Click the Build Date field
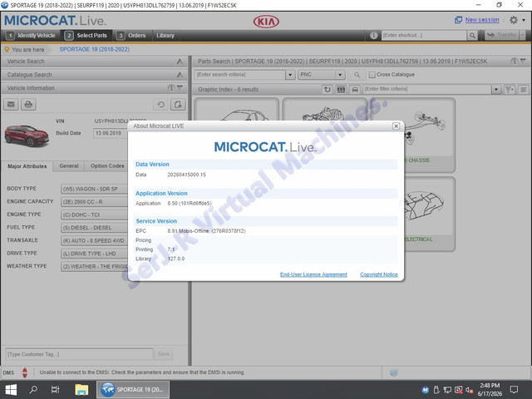This screenshot has width=532, height=399. [x=111, y=133]
